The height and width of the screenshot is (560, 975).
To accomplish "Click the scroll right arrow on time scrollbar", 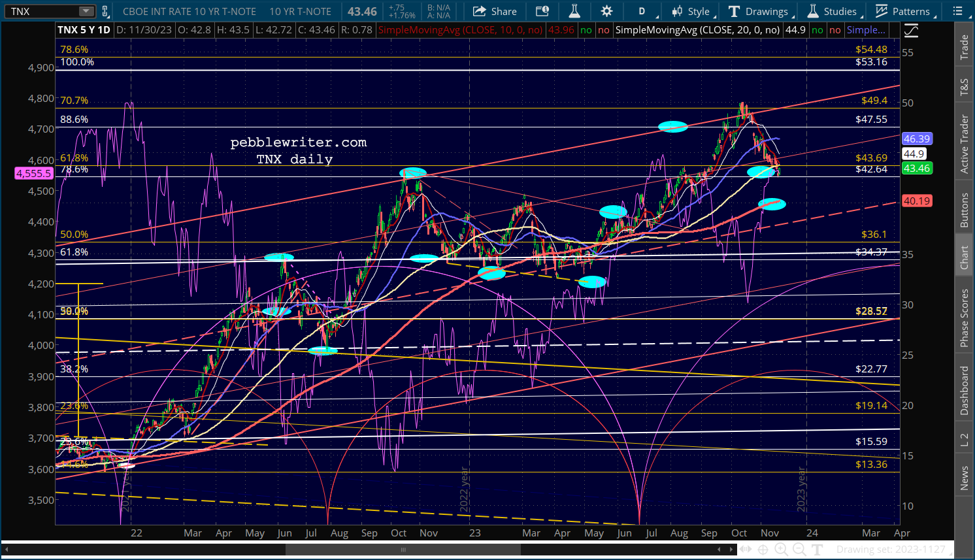I will [x=730, y=550].
